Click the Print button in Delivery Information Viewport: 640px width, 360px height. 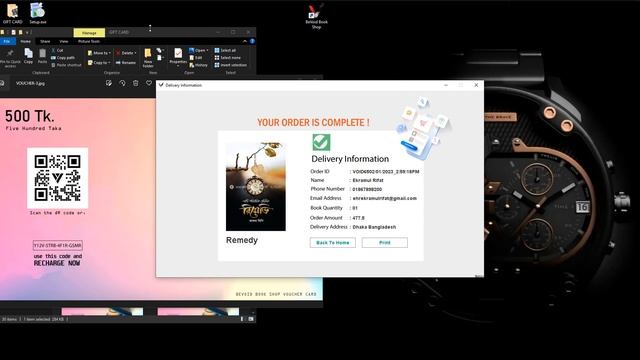point(384,242)
